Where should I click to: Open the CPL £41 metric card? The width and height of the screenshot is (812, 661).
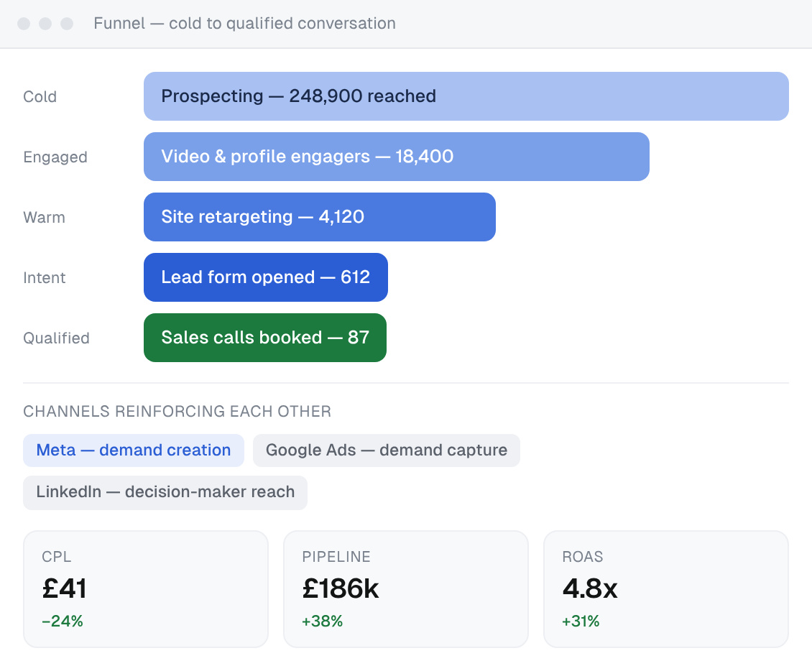146,589
